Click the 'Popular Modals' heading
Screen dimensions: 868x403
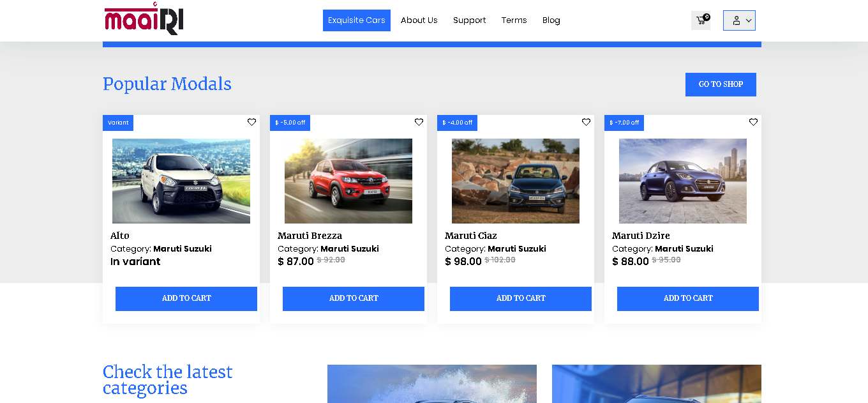(167, 84)
